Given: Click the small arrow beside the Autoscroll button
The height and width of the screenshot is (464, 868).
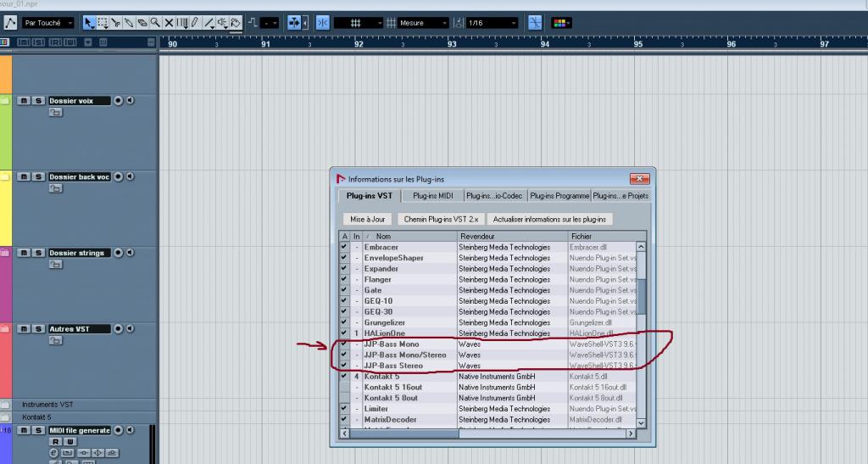Looking at the screenshot, I should pyautogui.click(x=305, y=23).
